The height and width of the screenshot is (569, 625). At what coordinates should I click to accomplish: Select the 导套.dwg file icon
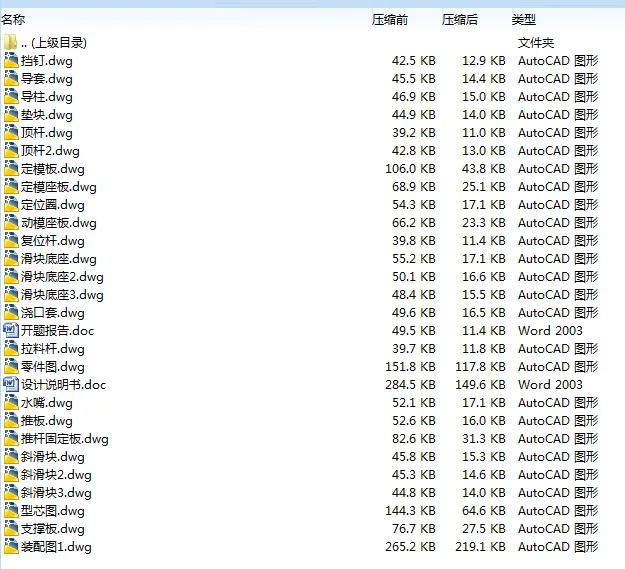click(x=11, y=78)
